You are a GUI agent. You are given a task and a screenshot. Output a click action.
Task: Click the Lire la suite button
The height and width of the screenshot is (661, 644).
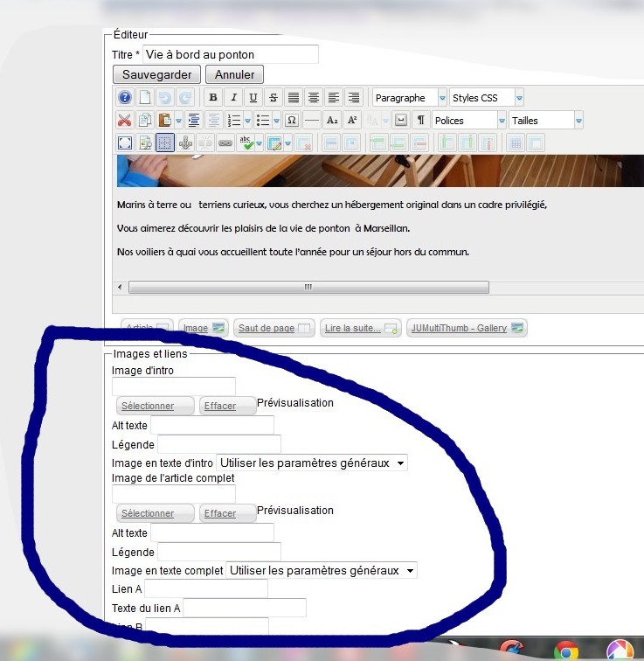(x=360, y=328)
